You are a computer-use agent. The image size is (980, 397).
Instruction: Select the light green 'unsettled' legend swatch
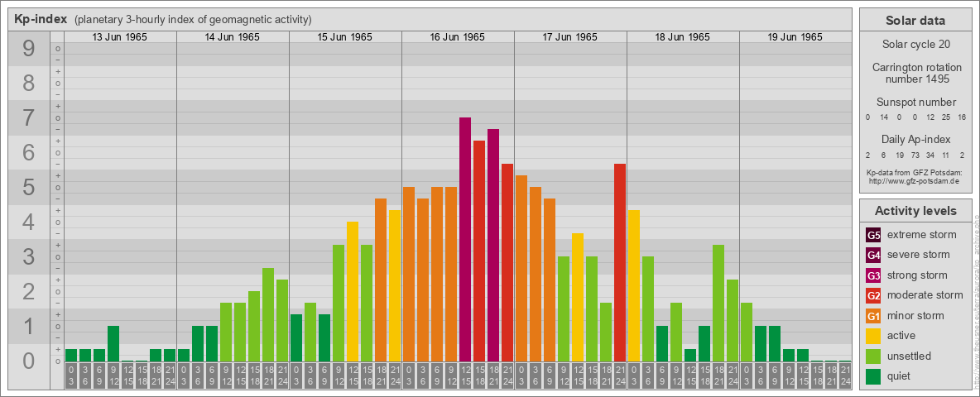(873, 356)
